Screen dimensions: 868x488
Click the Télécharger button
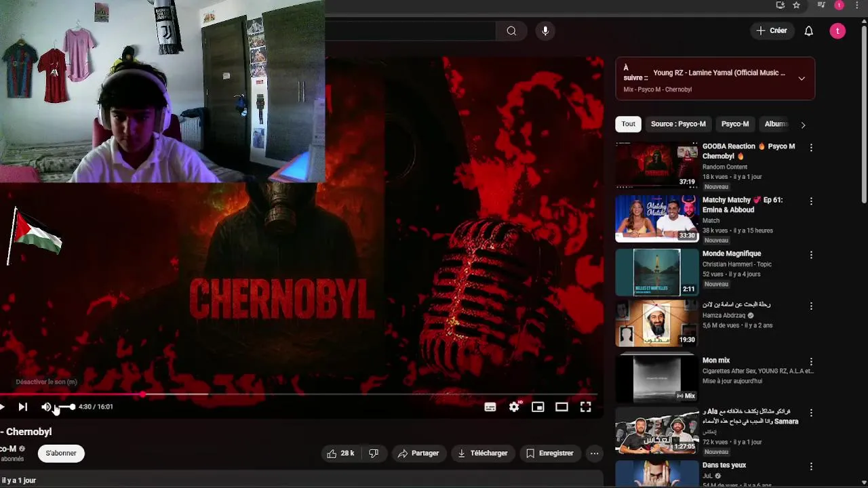482,453
